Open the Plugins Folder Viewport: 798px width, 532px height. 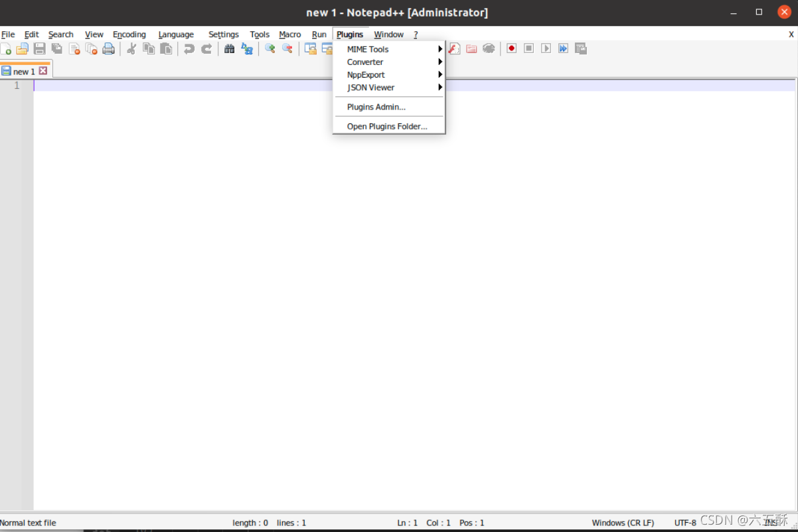pos(387,126)
